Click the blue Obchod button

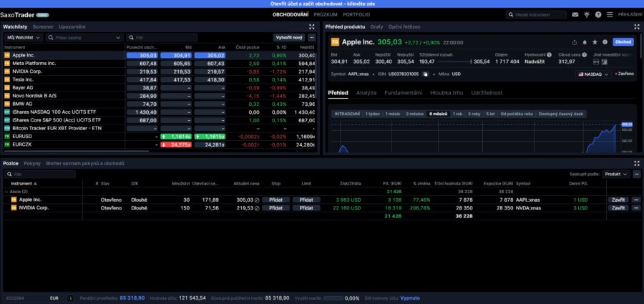(x=623, y=42)
